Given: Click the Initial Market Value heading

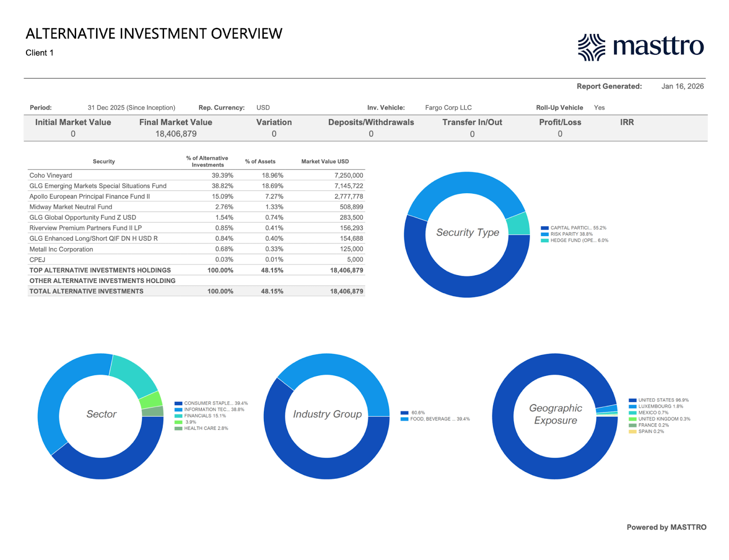Looking at the screenshot, I should (73, 122).
